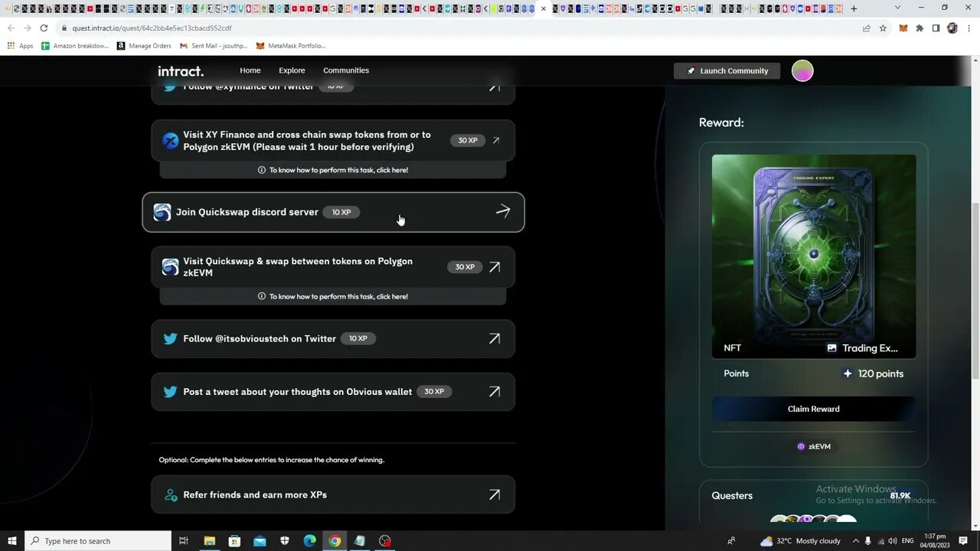980x551 pixels.
Task: Click the 'Trading Ex...' NFT name
Action: [870, 347]
